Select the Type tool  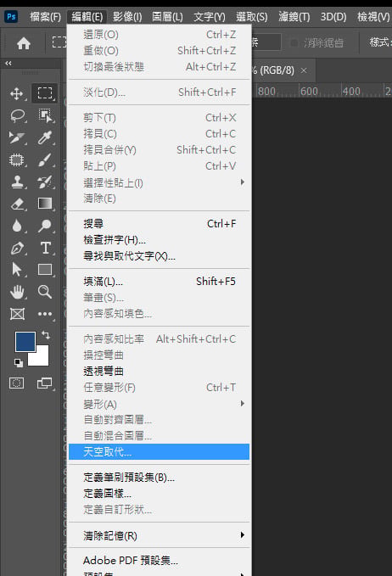45,248
